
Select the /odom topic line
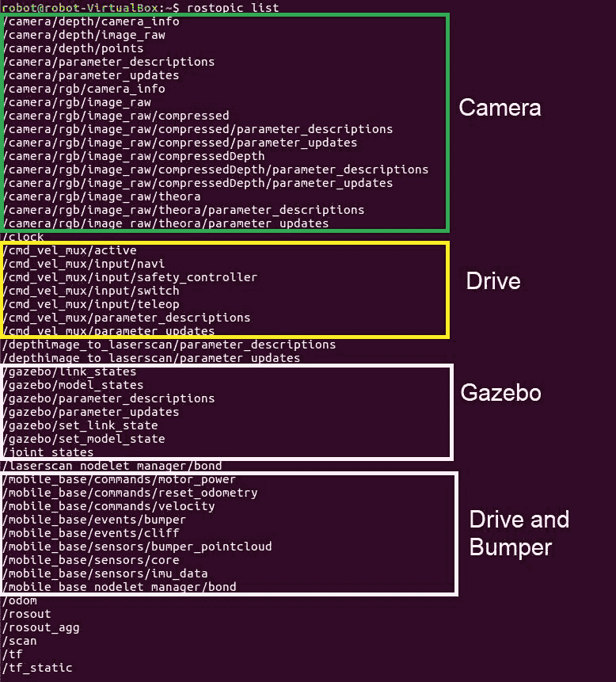point(20,600)
